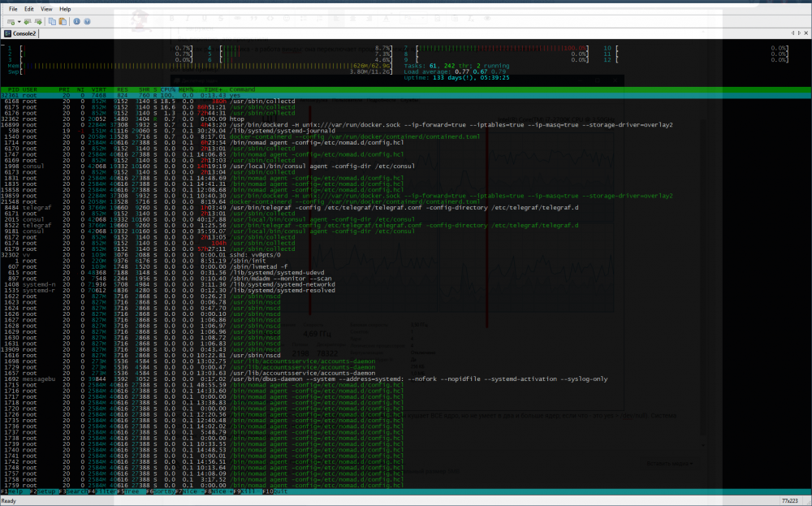Close the active tab with the X
Image resolution: width=812 pixels, height=506 pixels.
click(x=806, y=33)
